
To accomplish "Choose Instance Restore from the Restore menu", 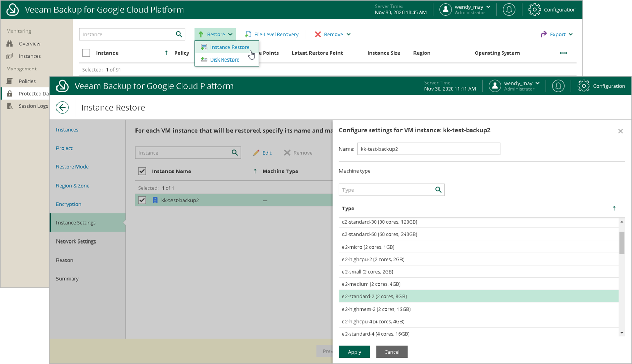I will click(x=226, y=47).
